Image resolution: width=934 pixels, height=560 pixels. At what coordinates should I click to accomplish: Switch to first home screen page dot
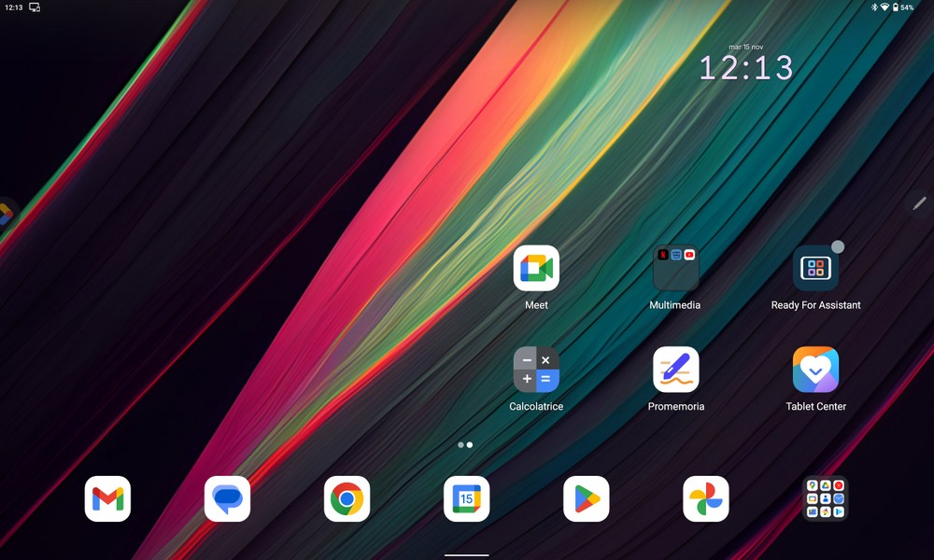460,444
